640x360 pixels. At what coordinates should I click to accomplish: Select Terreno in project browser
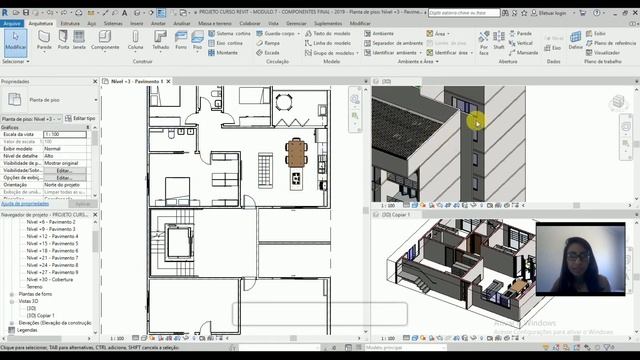pyautogui.click(x=34, y=287)
